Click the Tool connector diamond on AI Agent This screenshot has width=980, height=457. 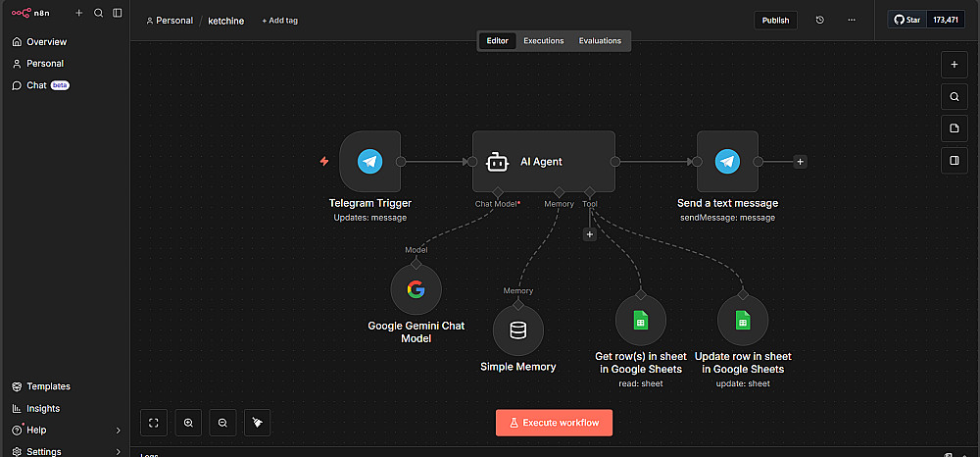coord(589,191)
